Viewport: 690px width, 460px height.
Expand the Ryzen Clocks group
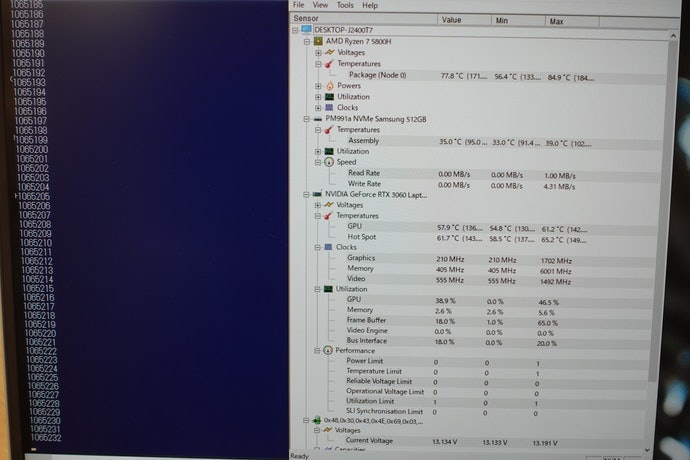[318, 108]
